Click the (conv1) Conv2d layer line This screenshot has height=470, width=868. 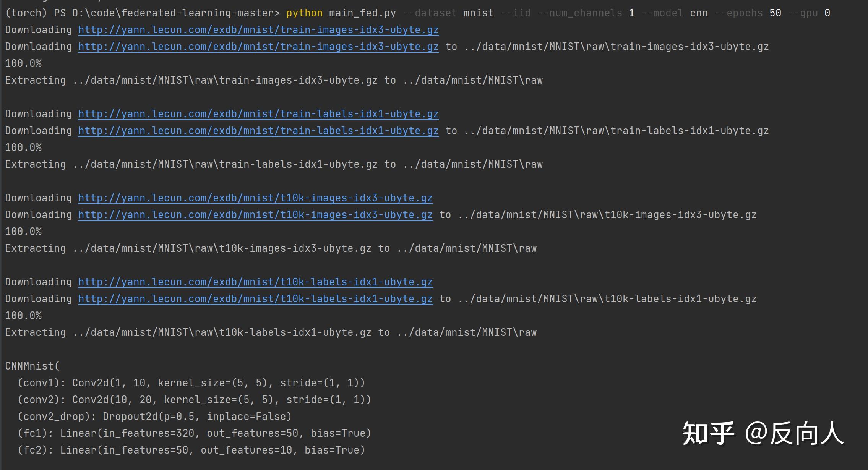191,383
